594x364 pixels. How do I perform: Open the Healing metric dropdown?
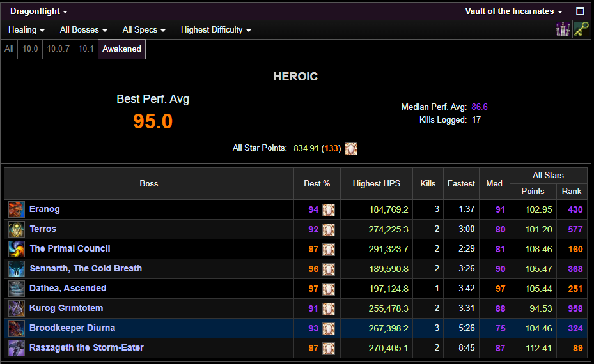point(26,30)
